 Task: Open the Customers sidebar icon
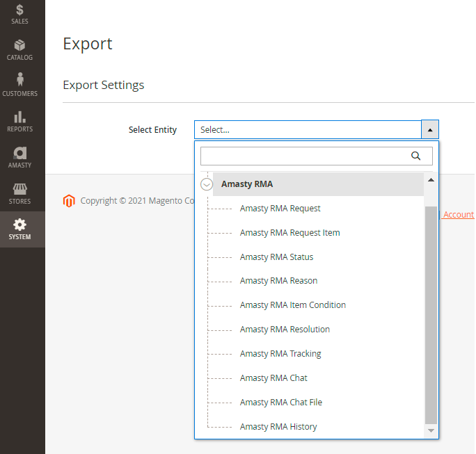point(19,81)
